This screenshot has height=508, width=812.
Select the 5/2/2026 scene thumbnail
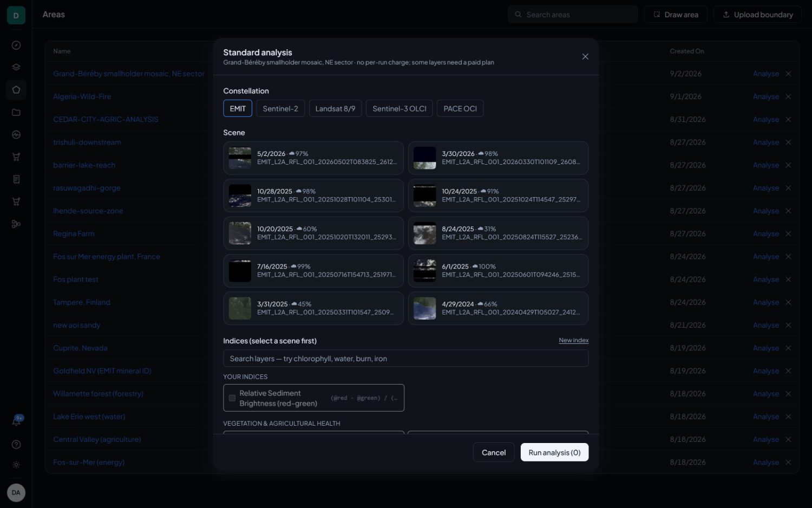click(240, 158)
